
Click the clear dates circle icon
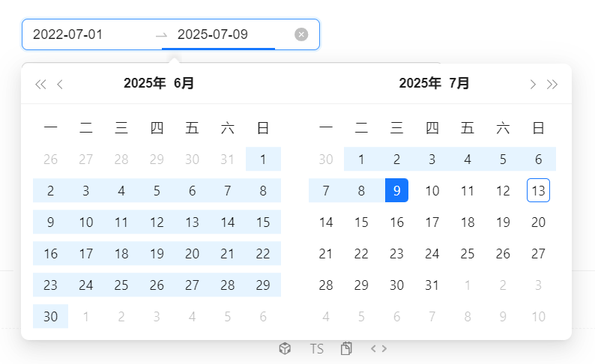tap(301, 34)
